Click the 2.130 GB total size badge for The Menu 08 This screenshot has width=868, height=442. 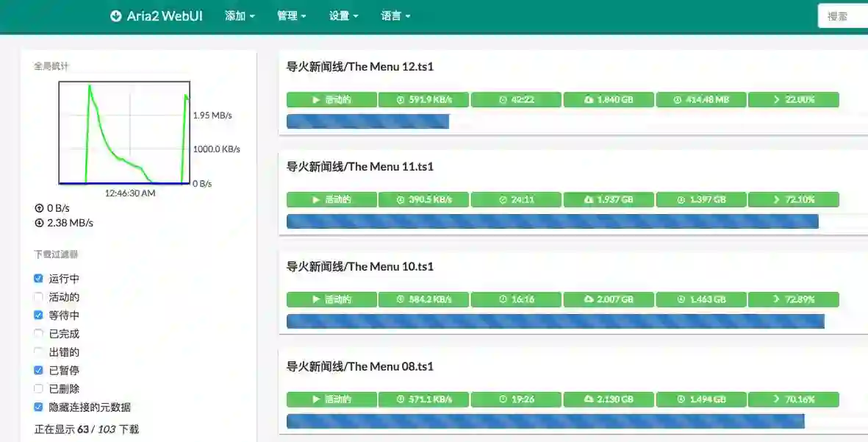609,399
